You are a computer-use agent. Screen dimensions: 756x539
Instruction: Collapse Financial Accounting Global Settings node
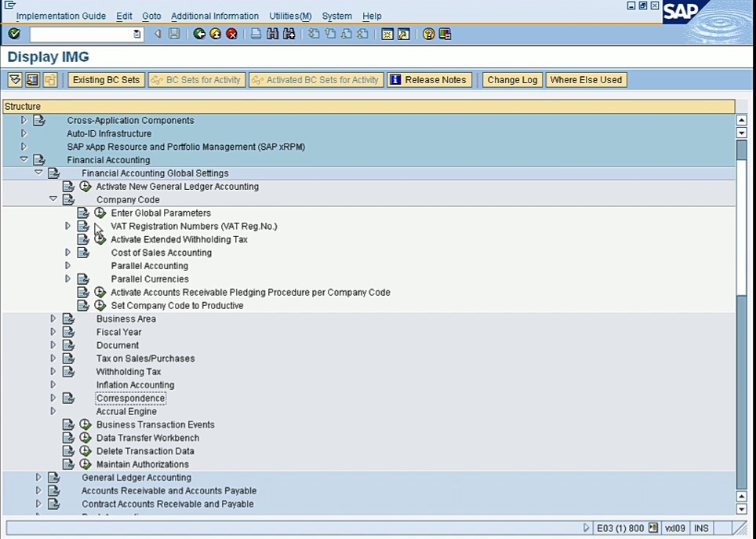point(38,173)
